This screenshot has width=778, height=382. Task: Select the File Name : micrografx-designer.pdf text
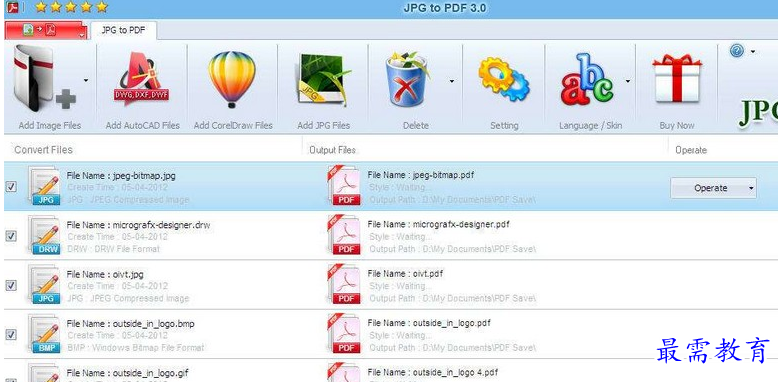click(x=439, y=224)
